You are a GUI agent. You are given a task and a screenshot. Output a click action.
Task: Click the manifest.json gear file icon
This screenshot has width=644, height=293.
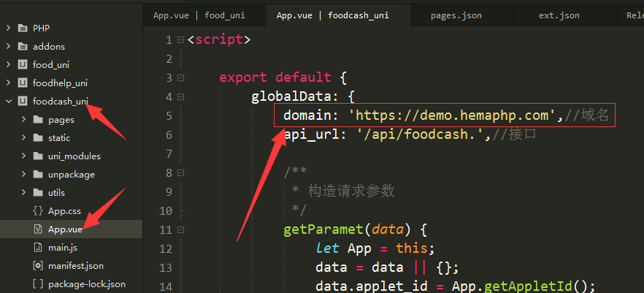click(x=38, y=266)
